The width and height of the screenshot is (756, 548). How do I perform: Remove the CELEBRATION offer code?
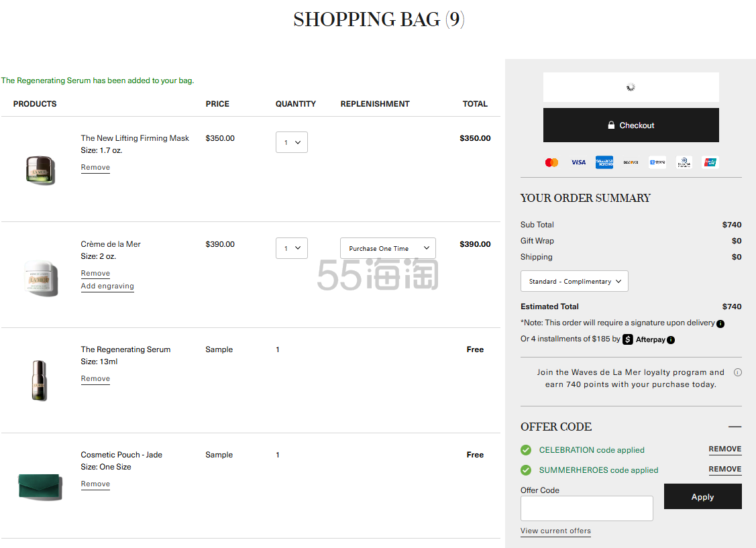pyautogui.click(x=724, y=449)
